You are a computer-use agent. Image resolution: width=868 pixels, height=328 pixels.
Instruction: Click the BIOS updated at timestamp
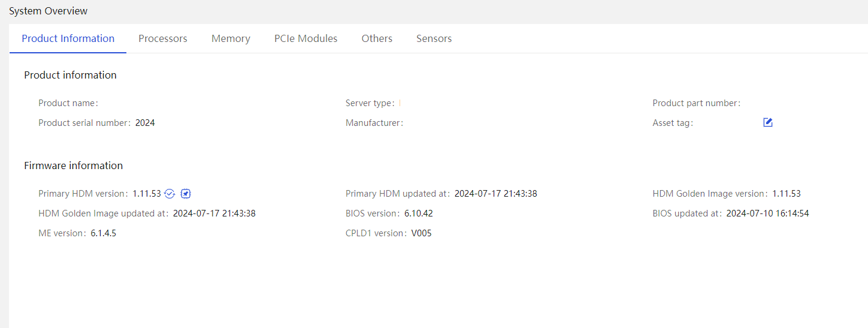pyautogui.click(x=768, y=213)
